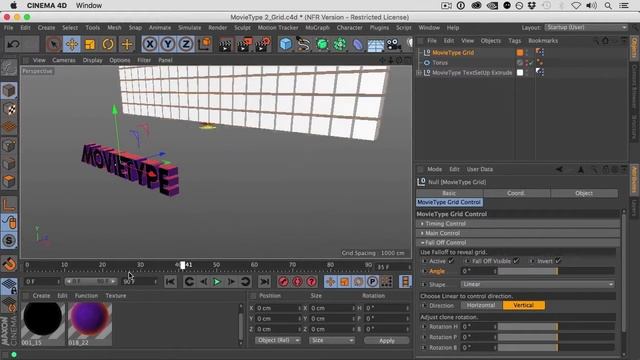The height and width of the screenshot is (360, 640).
Task: Expand MovieType TextSetUp Extrude tree
Action: 419,73
